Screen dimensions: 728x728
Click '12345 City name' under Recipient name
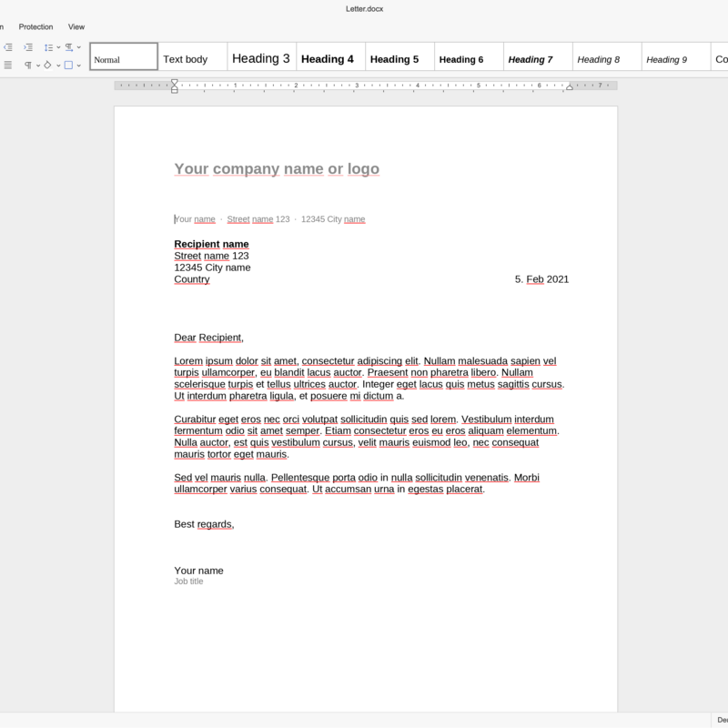(212, 268)
